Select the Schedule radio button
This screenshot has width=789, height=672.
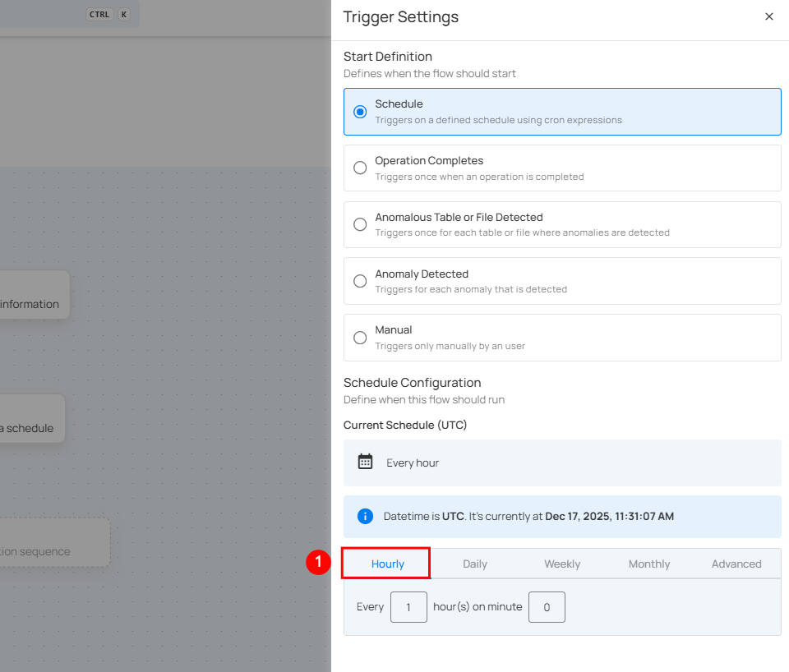(x=360, y=112)
